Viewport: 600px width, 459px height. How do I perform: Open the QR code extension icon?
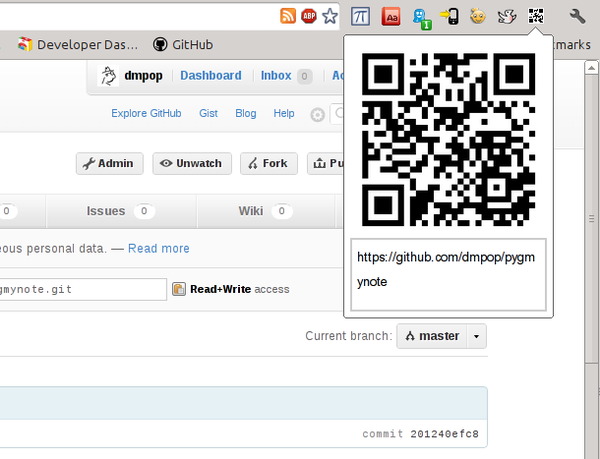coord(537,16)
